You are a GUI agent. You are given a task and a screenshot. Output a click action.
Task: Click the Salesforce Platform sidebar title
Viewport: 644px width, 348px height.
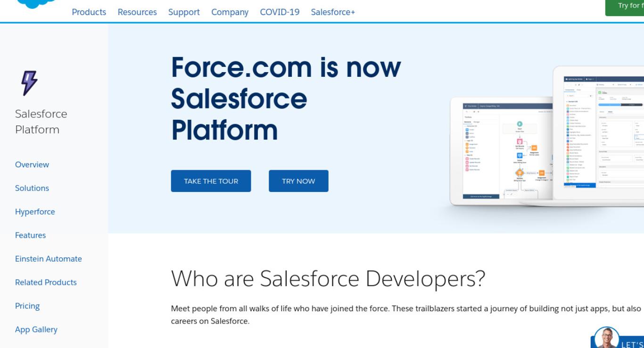[x=41, y=122]
